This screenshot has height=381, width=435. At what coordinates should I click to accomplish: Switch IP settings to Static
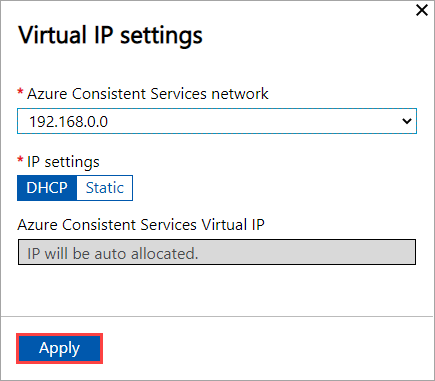[105, 188]
